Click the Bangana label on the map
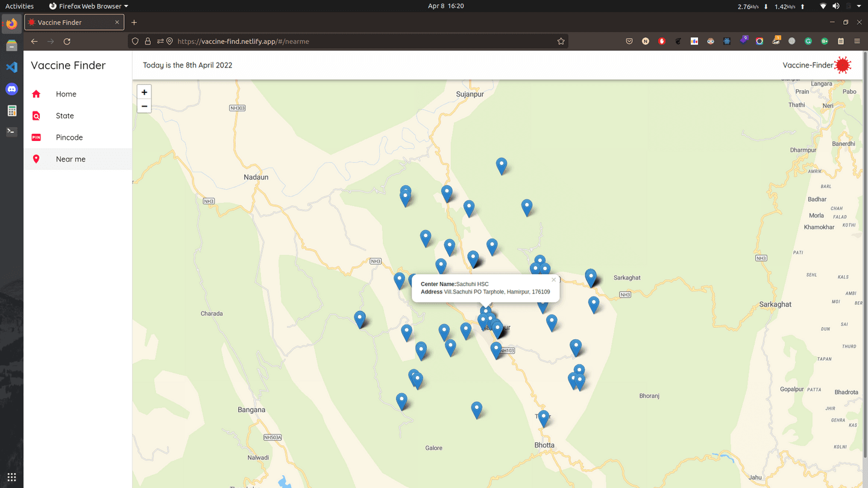 pos(251,410)
